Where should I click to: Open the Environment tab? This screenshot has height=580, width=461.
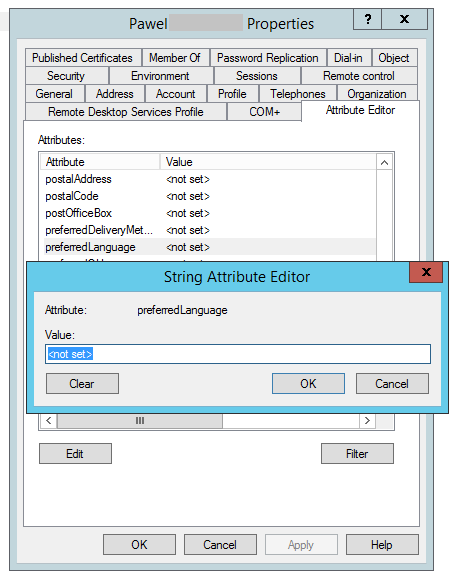point(161,76)
